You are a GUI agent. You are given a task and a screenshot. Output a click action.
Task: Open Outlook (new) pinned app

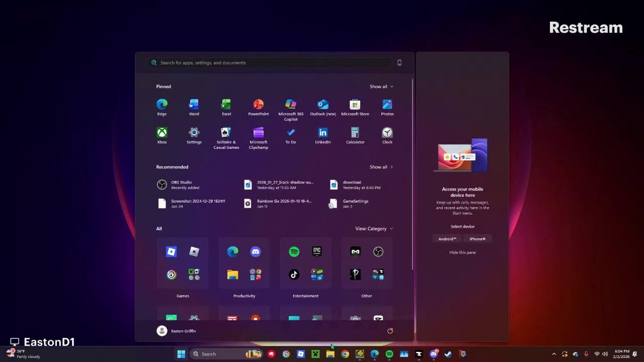pos(323,107)
